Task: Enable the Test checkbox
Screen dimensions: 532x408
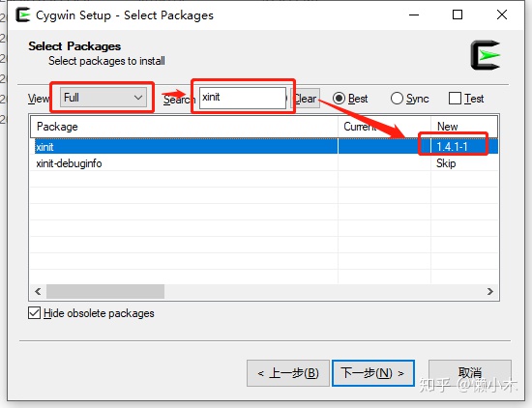Action: [455, 99]
